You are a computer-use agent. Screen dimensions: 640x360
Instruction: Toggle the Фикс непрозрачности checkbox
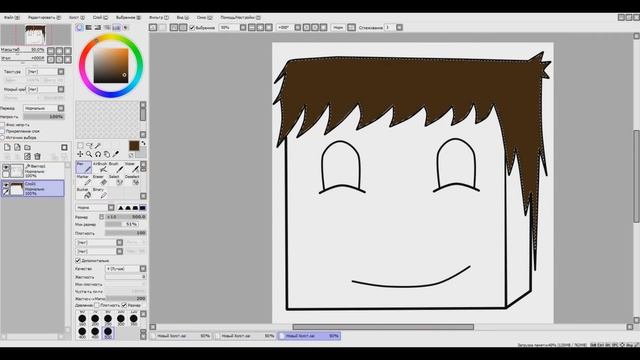click(x=2, y=125)
